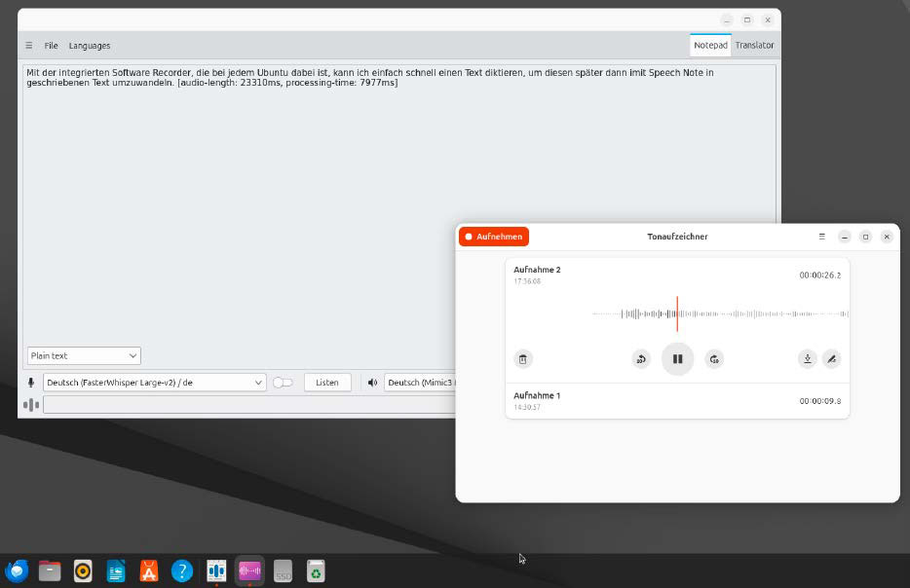This screenshot has height=588, width=910.
Task: Minimize the Tonaufzeichner window
Action: (845, 237)
